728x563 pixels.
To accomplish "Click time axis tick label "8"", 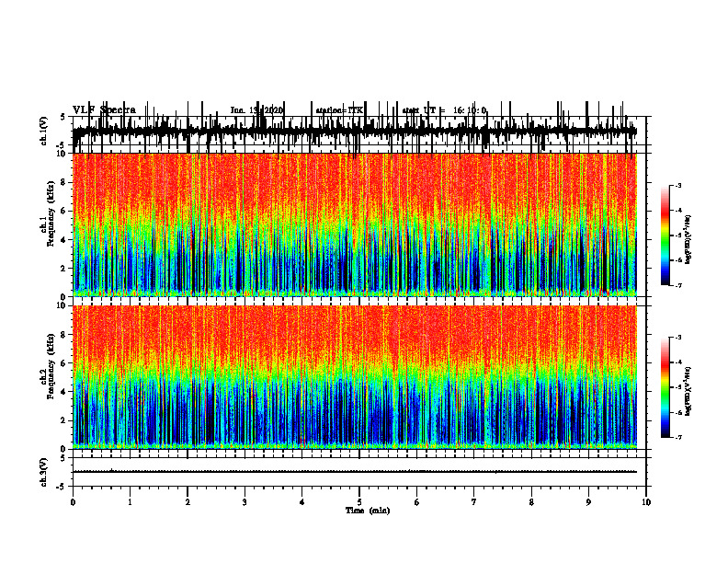I will click(x=531, y=502).
